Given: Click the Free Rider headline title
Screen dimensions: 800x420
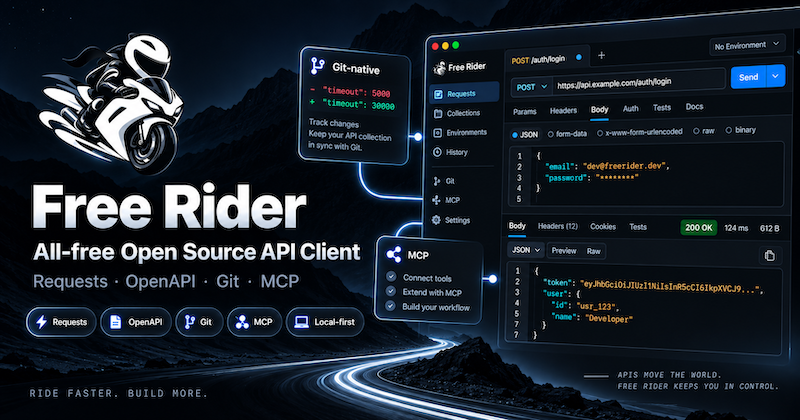Looking at the screenshot, I should pyautogui.click(x=169, y=208).
